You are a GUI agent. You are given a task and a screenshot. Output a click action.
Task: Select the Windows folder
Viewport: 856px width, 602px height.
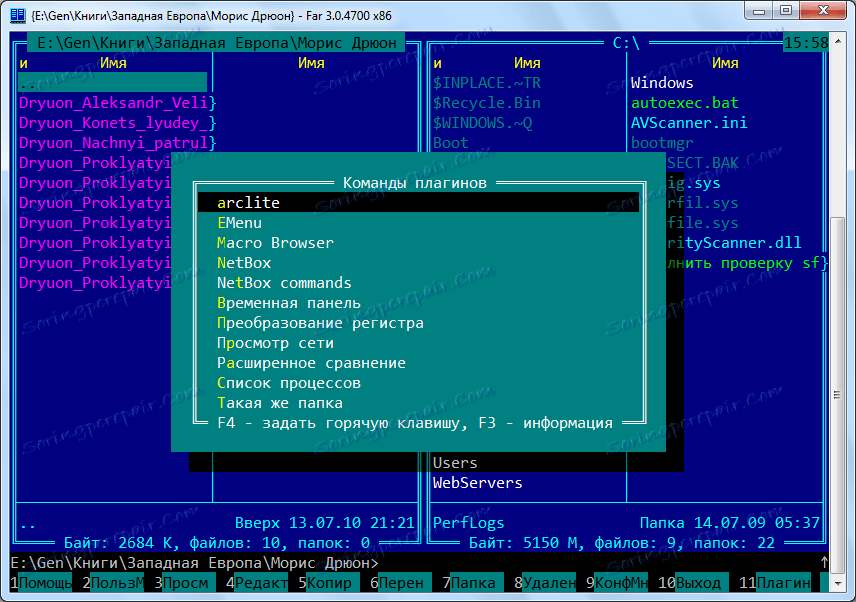click(x=662, y=83)
